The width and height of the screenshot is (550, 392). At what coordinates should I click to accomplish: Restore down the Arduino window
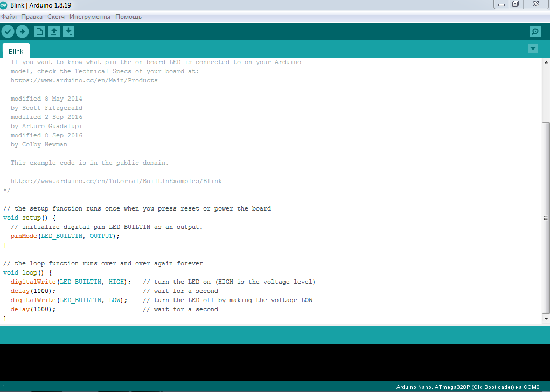pos(516,4)
